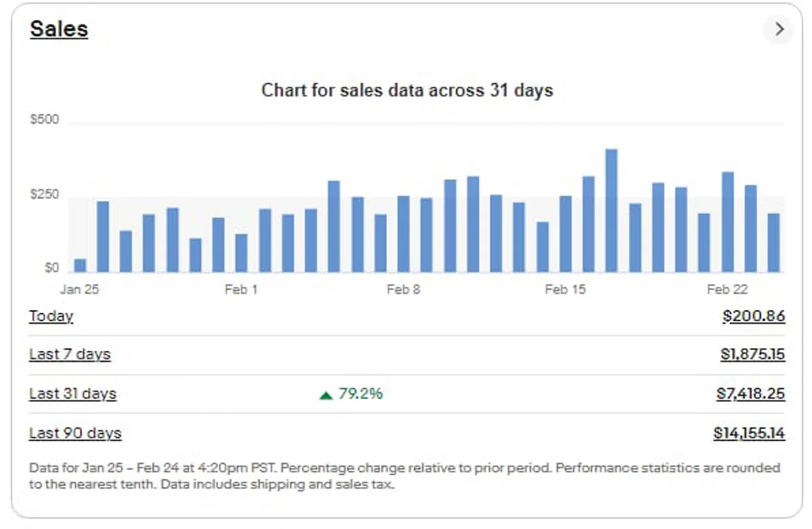This screenshot has width=812, height=529.
Task: Click the green up-triangle trend icon
Action: coord(326,395)
